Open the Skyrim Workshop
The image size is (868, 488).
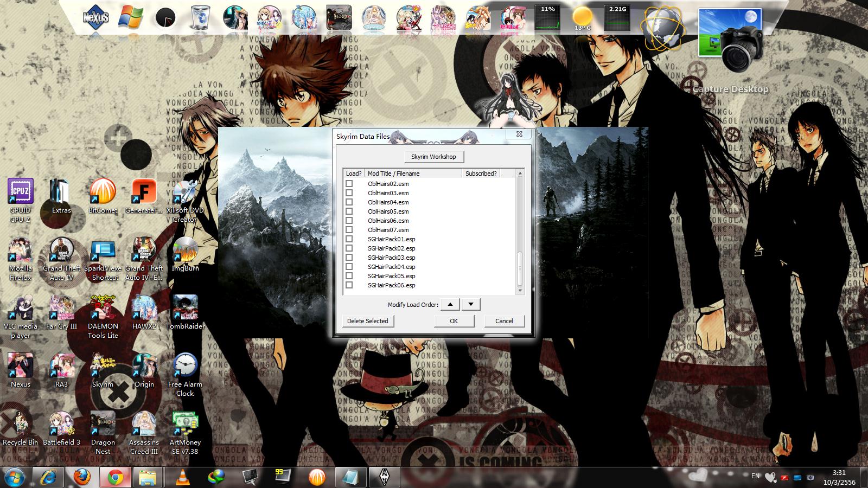pos(433,157)
